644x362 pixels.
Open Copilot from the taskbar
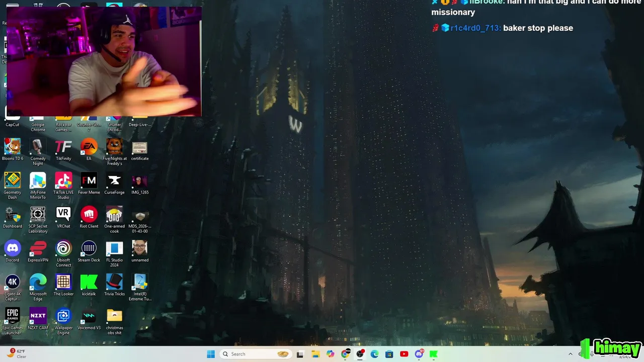pyautogui.click(x=330, y=354)
